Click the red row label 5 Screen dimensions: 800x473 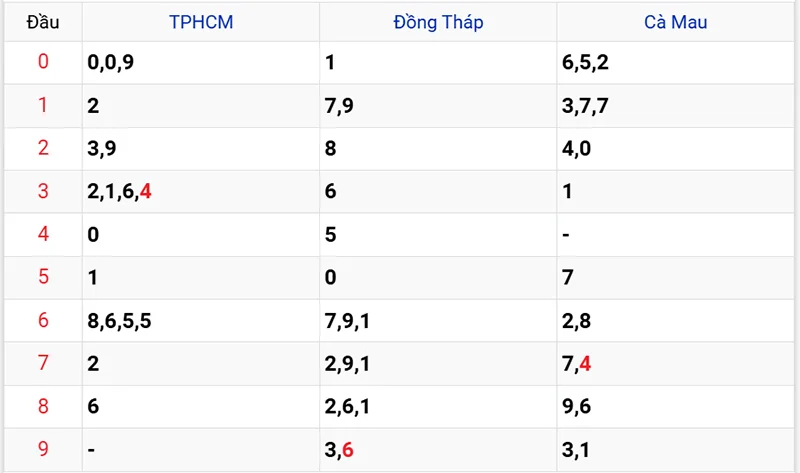[42, 277]
